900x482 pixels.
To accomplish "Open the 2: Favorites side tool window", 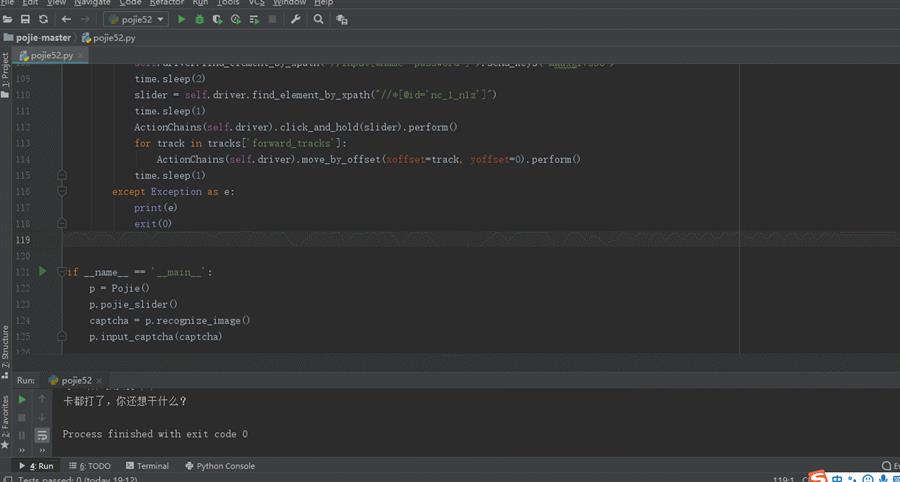I will (x=5, y=422).
